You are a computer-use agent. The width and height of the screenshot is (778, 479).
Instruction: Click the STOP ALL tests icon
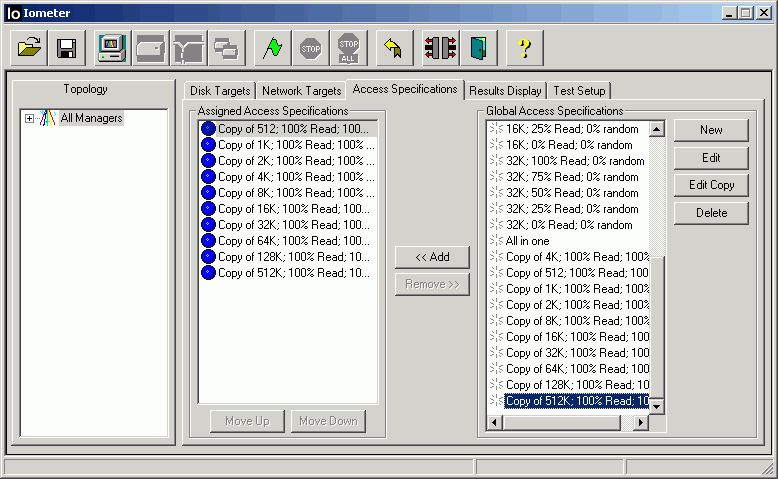(x=349, y=48)
